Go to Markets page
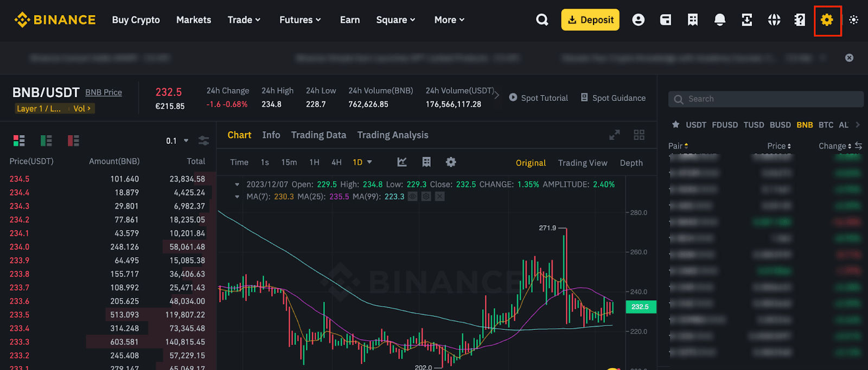This screenshot has width=868, height=370. pos(194,20)
